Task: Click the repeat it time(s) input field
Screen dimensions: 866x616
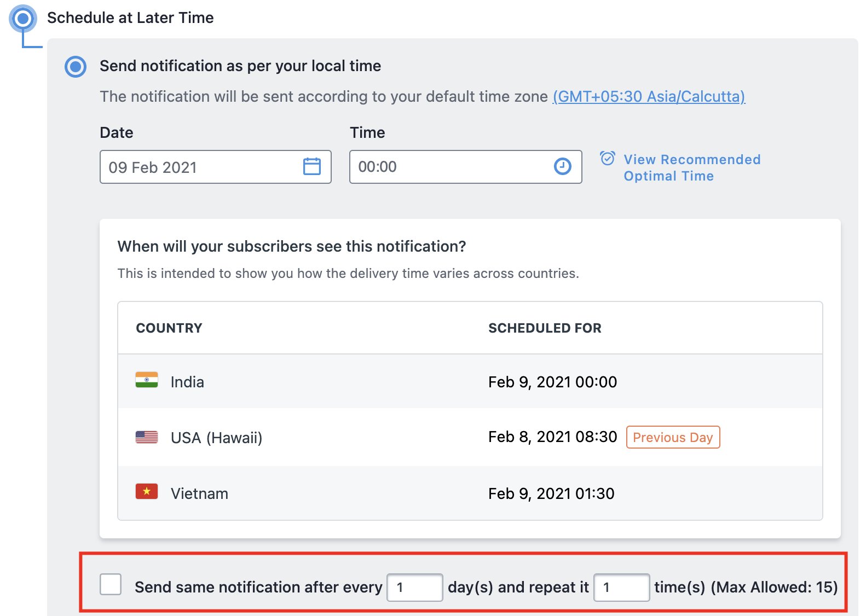Action: point(622,588)
